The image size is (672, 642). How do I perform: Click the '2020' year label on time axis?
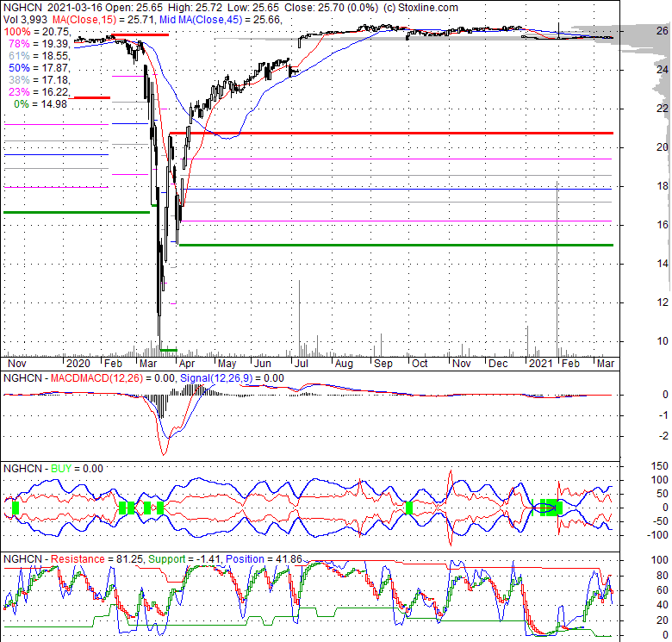(x=78, y=364)
